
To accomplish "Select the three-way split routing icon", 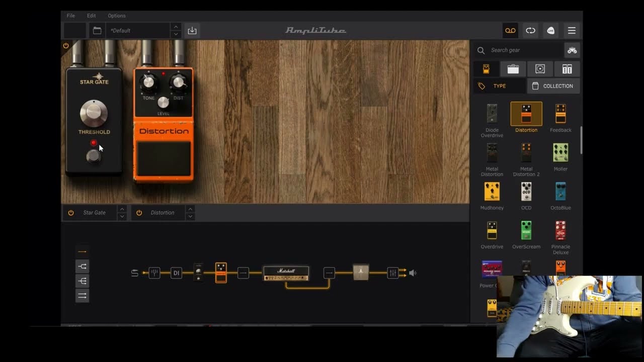I will tap(83, 281).
